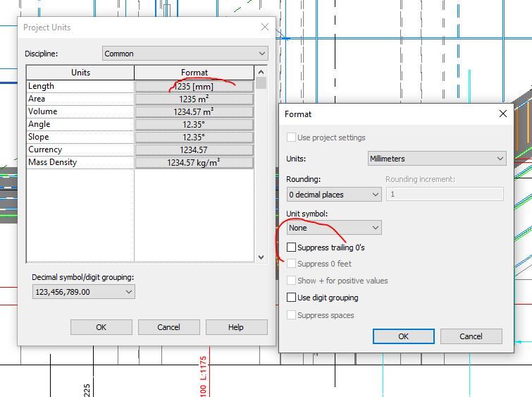Open Rounding dropdown showing 0 decimal places
Screen dimensions: 532x397
(x=334, y=195)
